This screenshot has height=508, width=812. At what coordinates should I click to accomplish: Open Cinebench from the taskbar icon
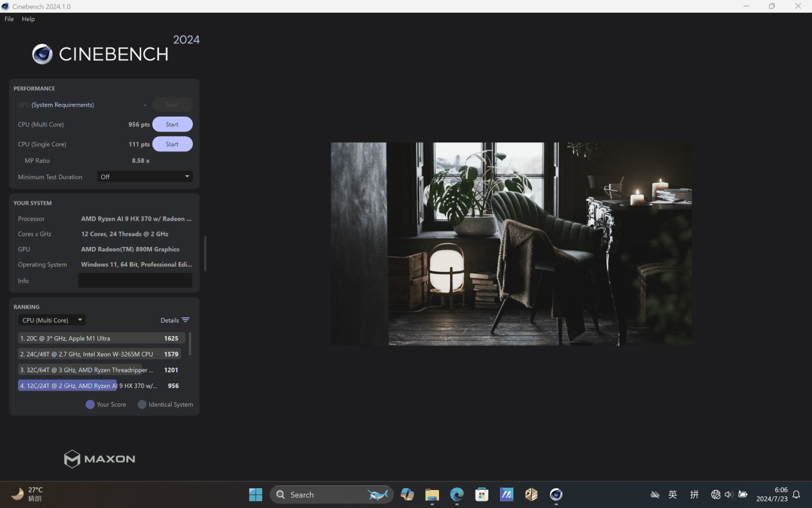click(556, 495)
